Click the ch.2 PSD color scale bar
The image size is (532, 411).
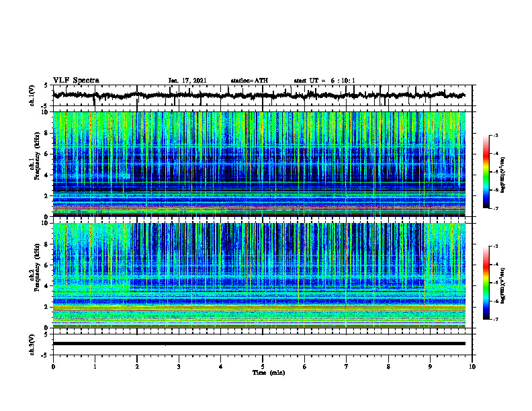(486, 283)
